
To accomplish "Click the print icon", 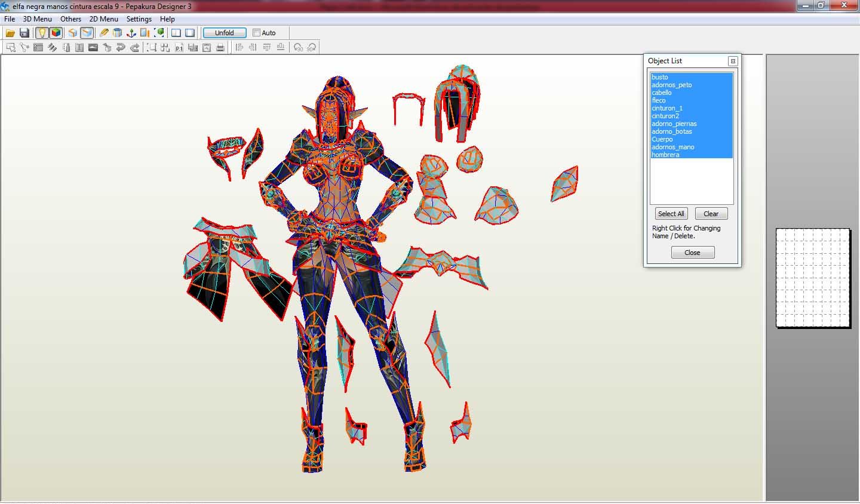I will [220, 47].
